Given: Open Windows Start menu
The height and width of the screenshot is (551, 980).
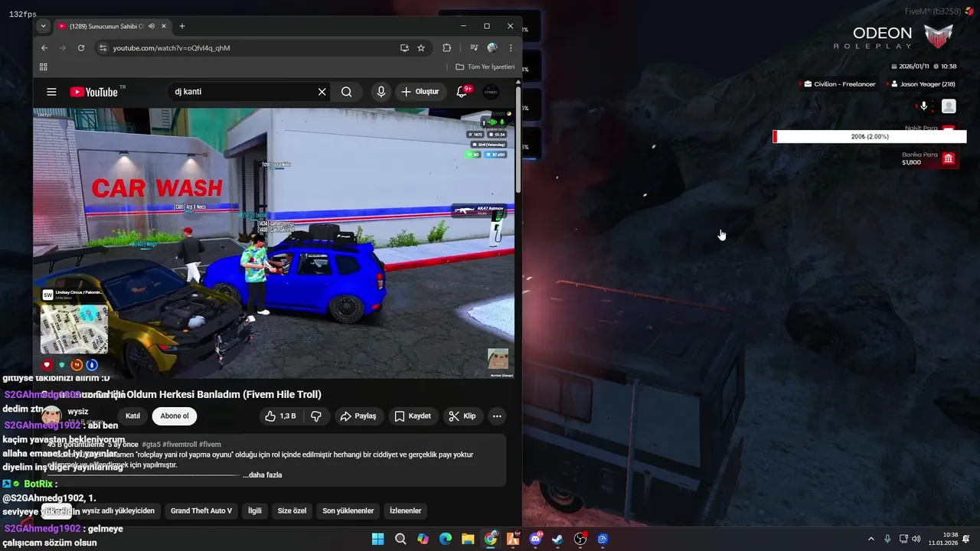Looking at the screenshot, I should [x=377, y=539].
